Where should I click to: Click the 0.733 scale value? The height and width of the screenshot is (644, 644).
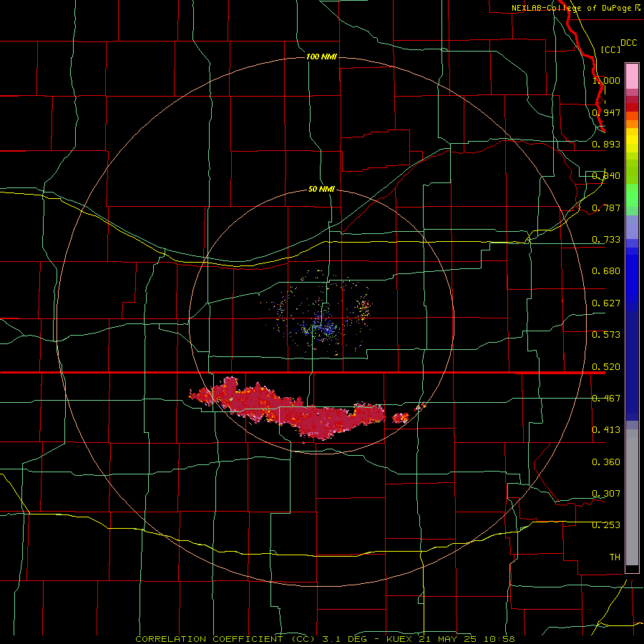pos(606,239)
